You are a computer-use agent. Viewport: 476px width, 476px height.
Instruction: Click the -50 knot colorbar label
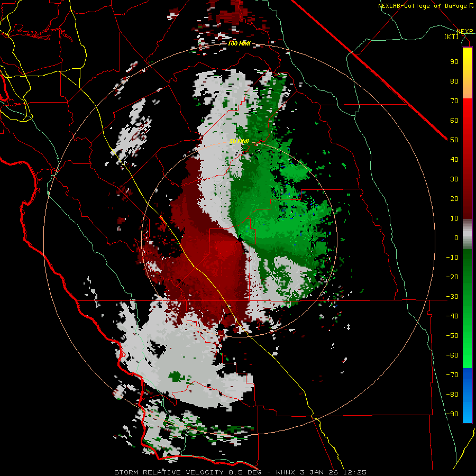pos(452,336)
